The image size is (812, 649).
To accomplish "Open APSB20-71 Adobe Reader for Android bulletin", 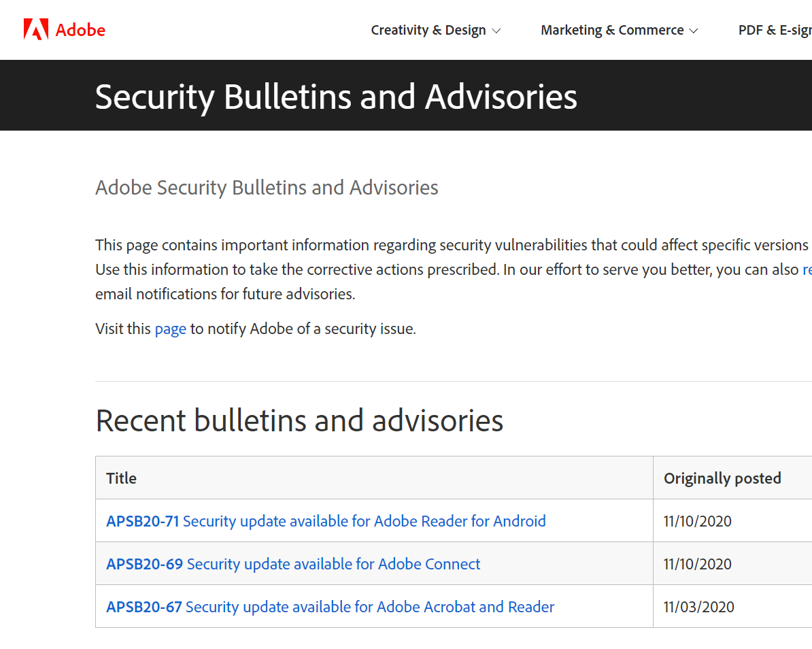I will (326, 520).
